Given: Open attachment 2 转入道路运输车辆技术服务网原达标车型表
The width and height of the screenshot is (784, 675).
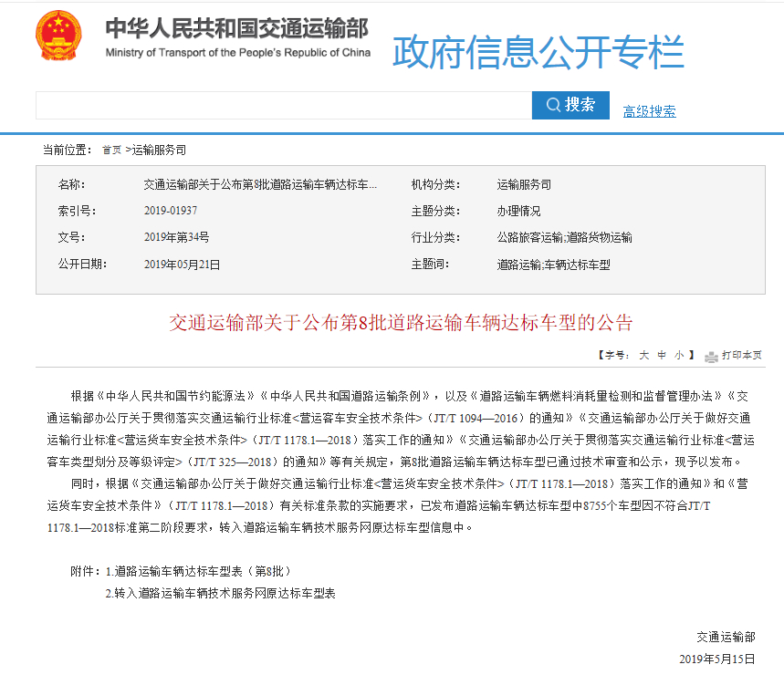Looking at the screenshot, I should (x=220, y=593).
